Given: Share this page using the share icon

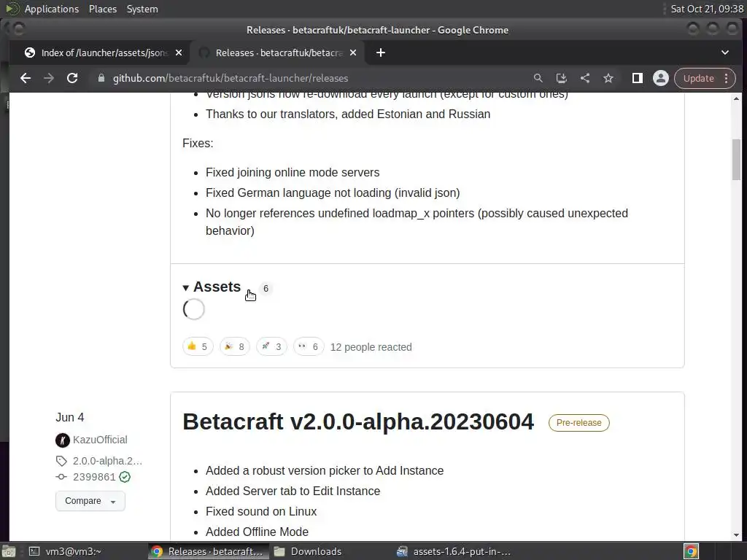Looking at the screenshot, I should pyautogui.click(x=584, y=78).
